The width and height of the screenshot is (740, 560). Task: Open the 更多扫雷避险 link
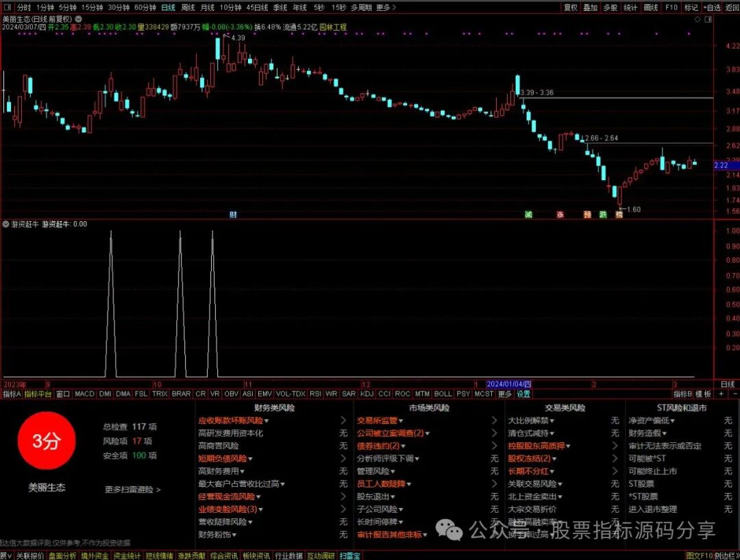point(133,489)
